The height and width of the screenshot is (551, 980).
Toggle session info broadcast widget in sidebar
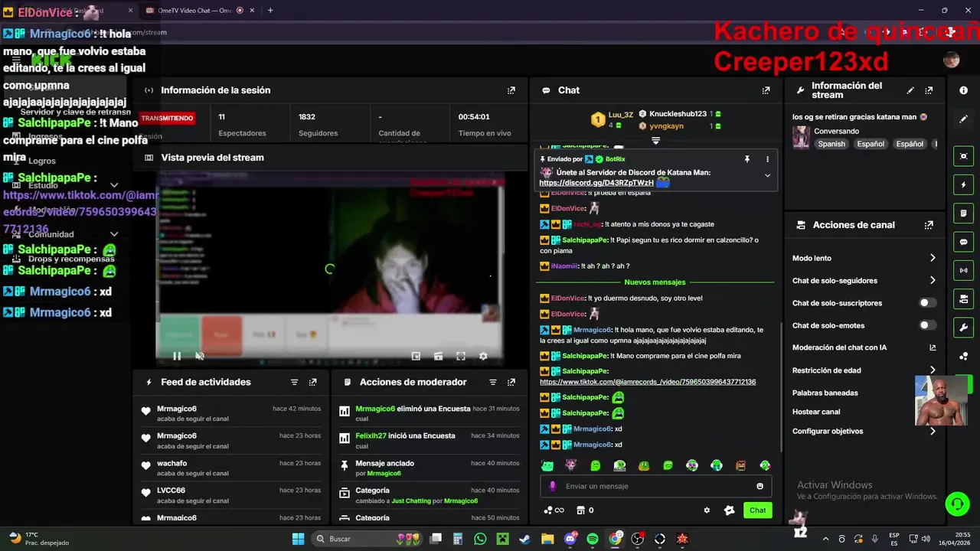click(x=963, y=269)
